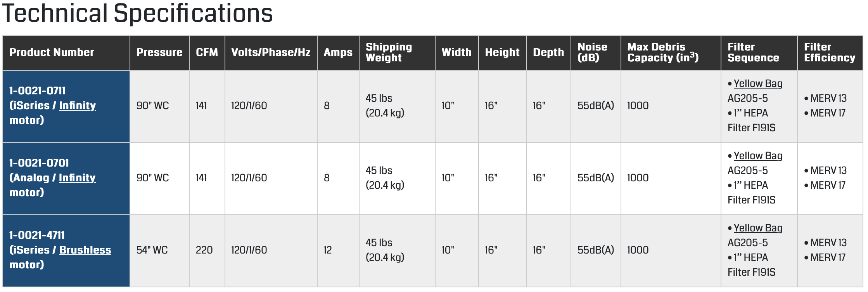868x292 pixels.
Task: Follow the Brushless motor link
Action: pos(85,250)
